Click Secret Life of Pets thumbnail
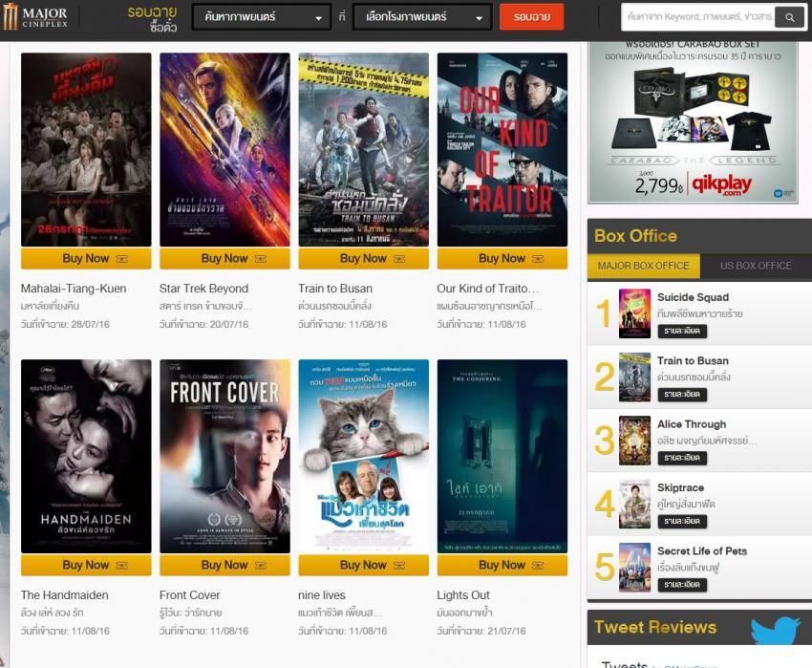 [634, 568]
